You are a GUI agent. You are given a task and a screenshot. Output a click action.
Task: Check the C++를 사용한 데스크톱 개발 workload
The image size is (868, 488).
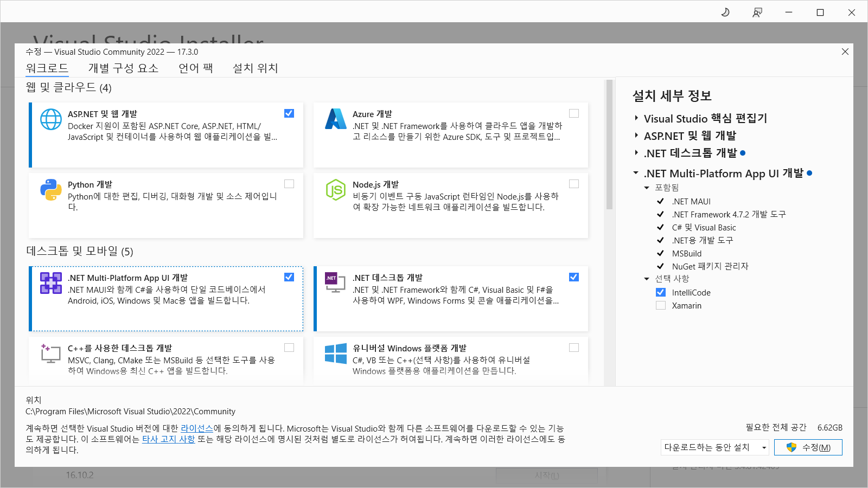289,348
